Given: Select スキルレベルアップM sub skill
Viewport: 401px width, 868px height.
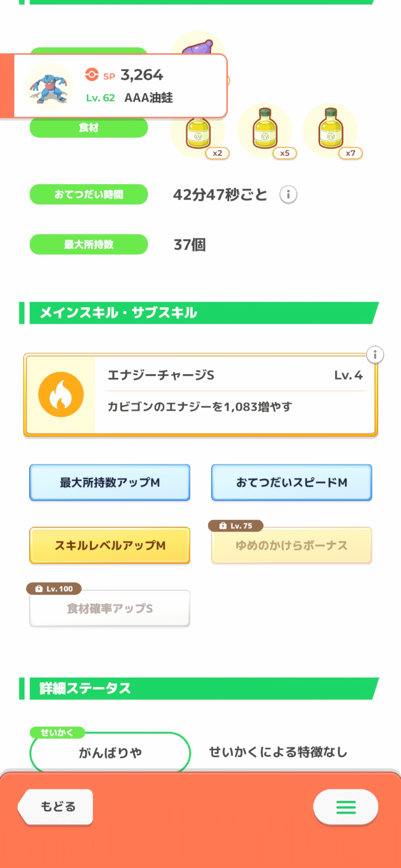Looking at the screenshot, I should (110, 545).
